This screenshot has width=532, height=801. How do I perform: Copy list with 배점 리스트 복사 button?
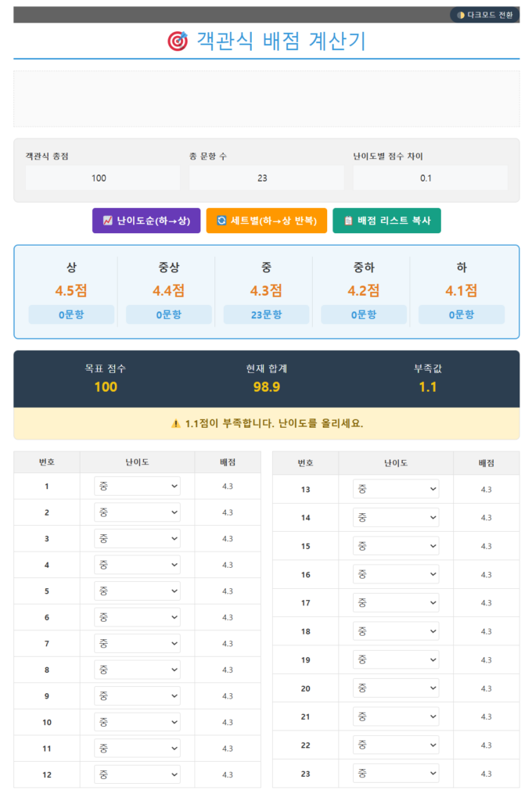386,221
